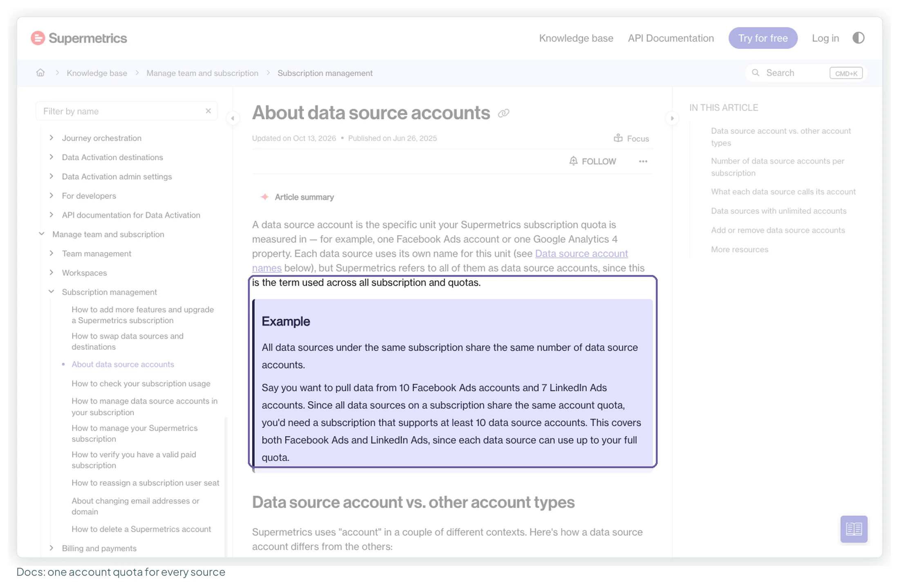The image size is (899, 588).
Task: Expand Team management chevron
Action: (51, 253)
